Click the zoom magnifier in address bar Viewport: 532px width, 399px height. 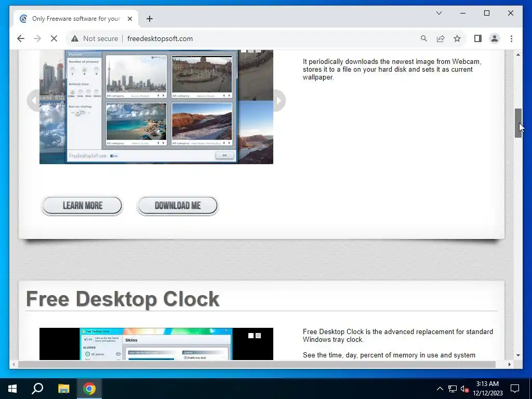pos(424,38)
